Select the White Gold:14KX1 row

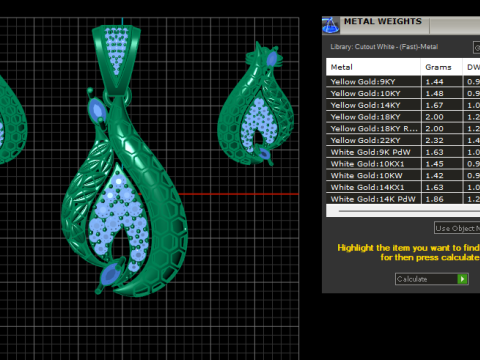(403, 187)
